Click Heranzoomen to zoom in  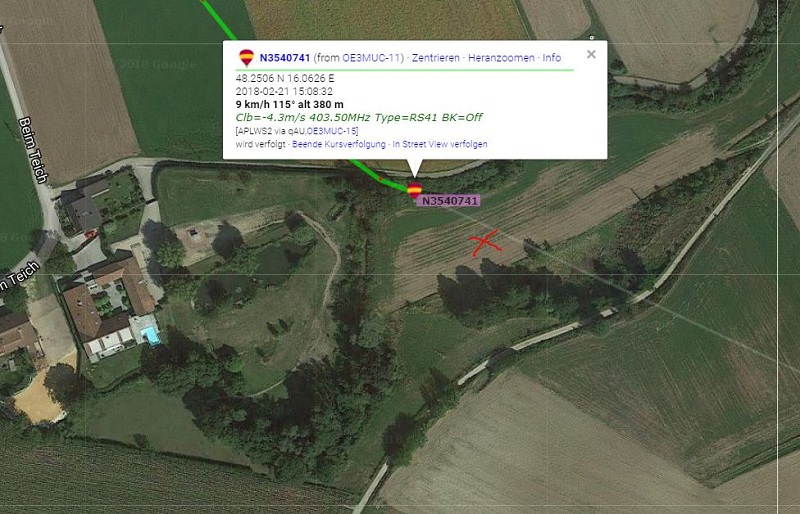coord(501,58)
